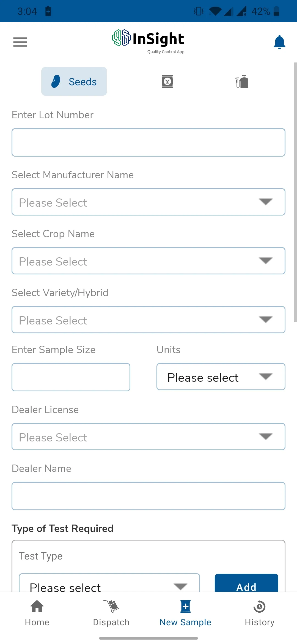Focus the Enter Lot Number field
297x644 pixels.
(x=148, y=143)
